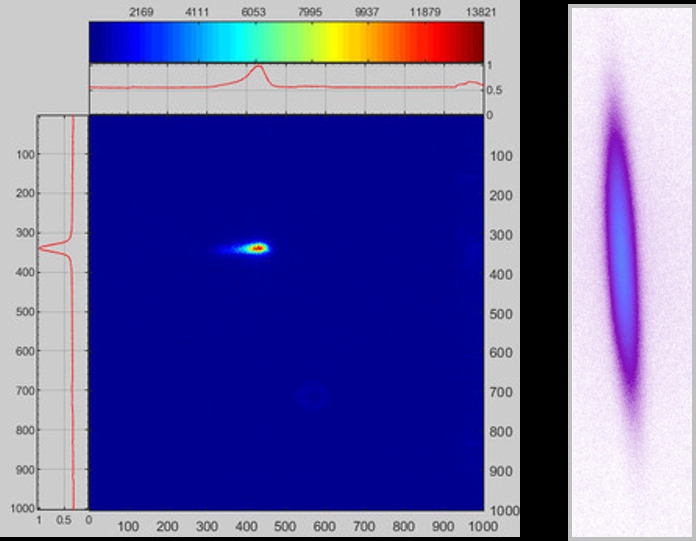696x541 pixels.
Task: Click left y-axis tick label 900
Action: tap(26, 470)
